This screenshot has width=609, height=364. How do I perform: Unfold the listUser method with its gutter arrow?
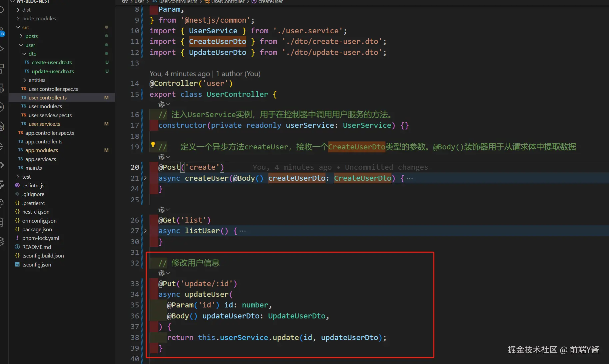[x=145, y=231]
